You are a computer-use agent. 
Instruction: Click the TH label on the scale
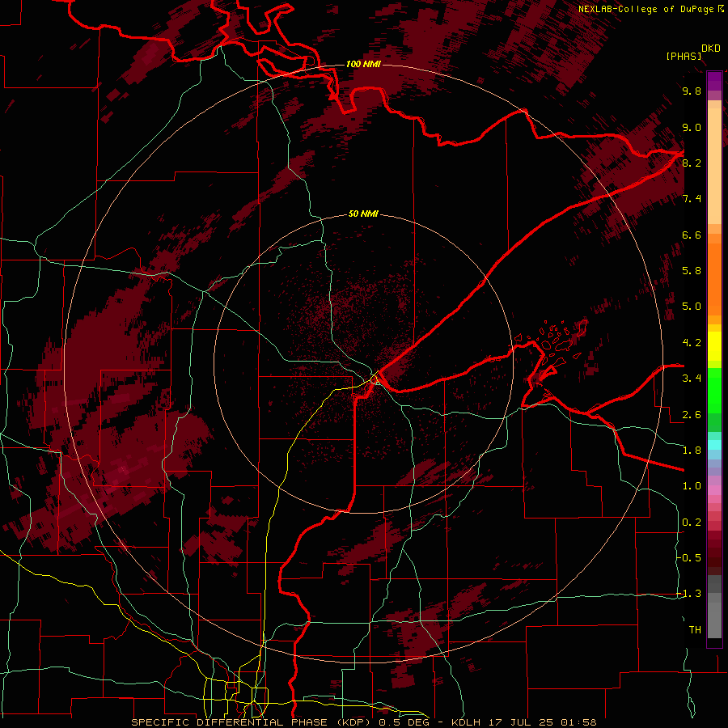[x=695, y=629]
